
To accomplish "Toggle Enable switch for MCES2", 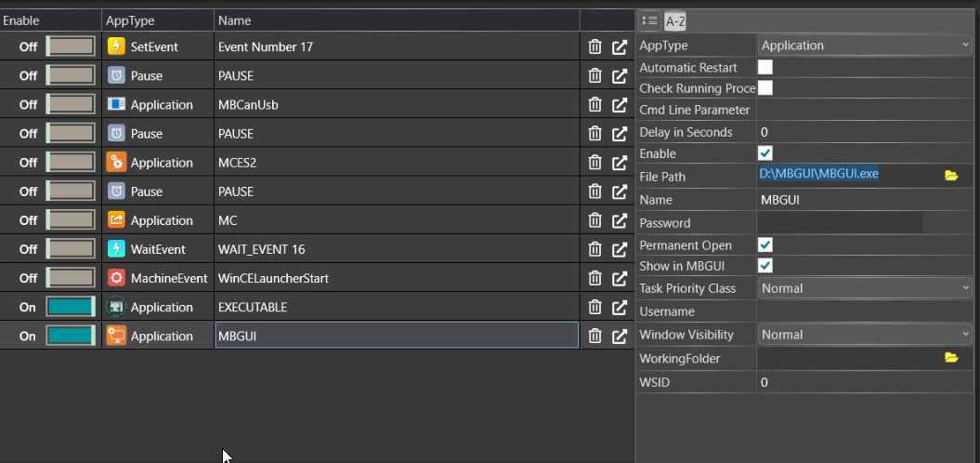I will point(71,163).
